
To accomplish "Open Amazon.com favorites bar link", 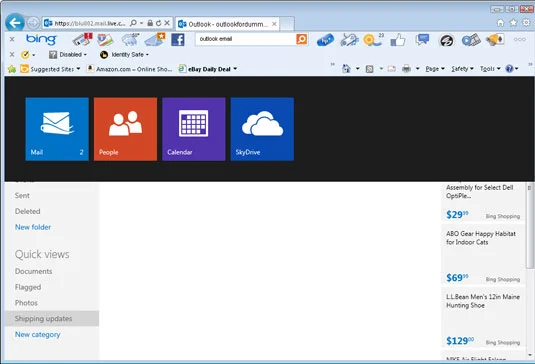I will (130, 69).
